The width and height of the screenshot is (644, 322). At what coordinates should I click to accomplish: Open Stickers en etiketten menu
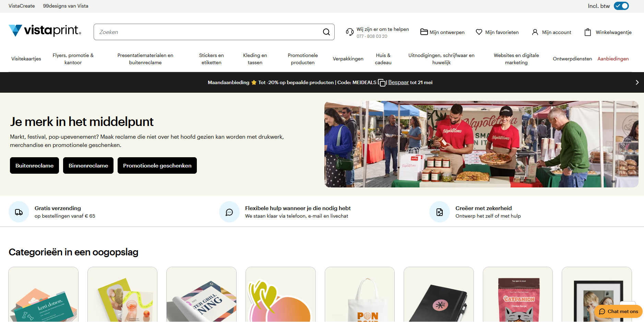click(212, 59)
